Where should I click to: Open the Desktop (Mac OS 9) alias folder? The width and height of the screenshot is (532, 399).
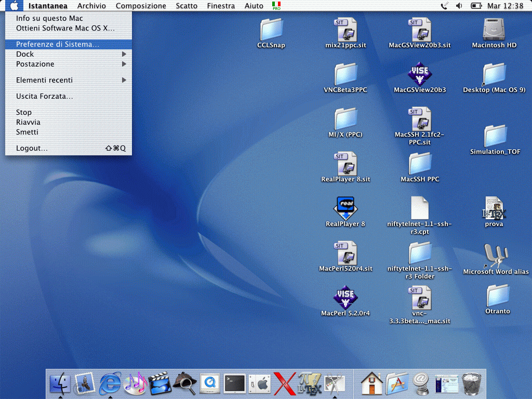click(494, 74)
